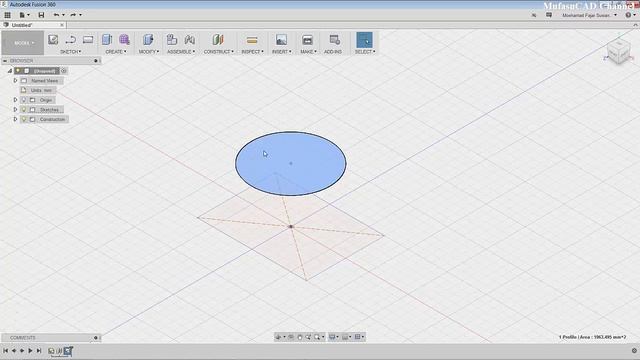
Task: Click the Stop Sketch arrow icon
Action: pos(71,40)
